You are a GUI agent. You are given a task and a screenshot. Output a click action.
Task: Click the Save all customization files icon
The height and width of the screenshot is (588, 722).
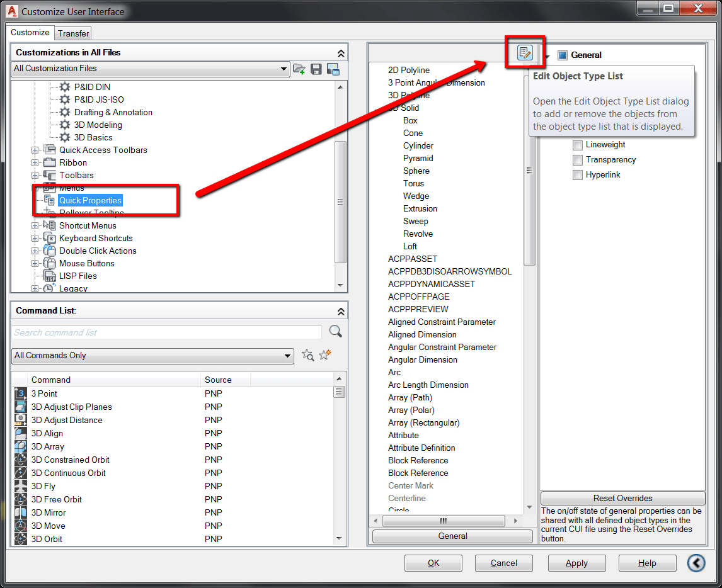pyautogui.click(x=316, y=69)
